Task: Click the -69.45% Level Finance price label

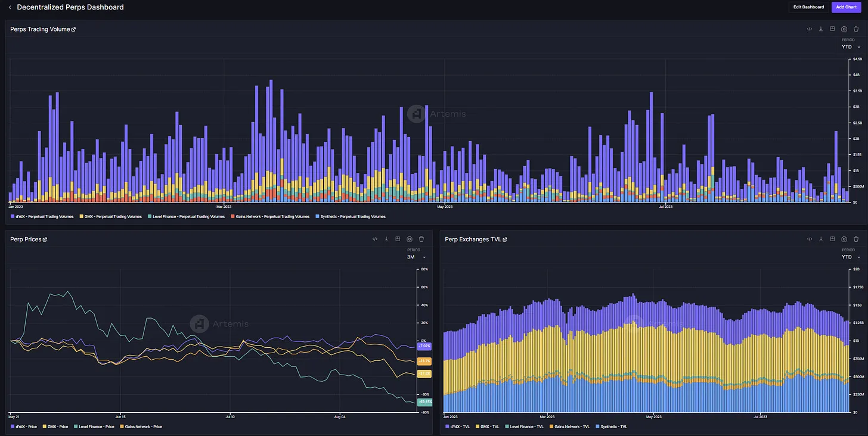Action: point(425,402)
